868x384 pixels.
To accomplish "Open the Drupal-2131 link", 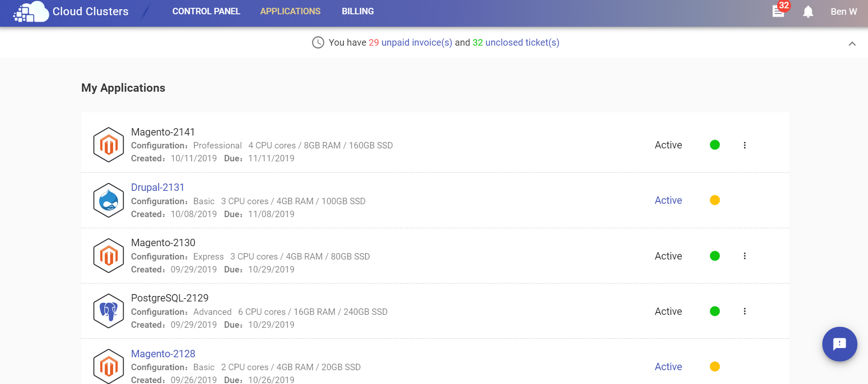I will click(x=158, y=187).
